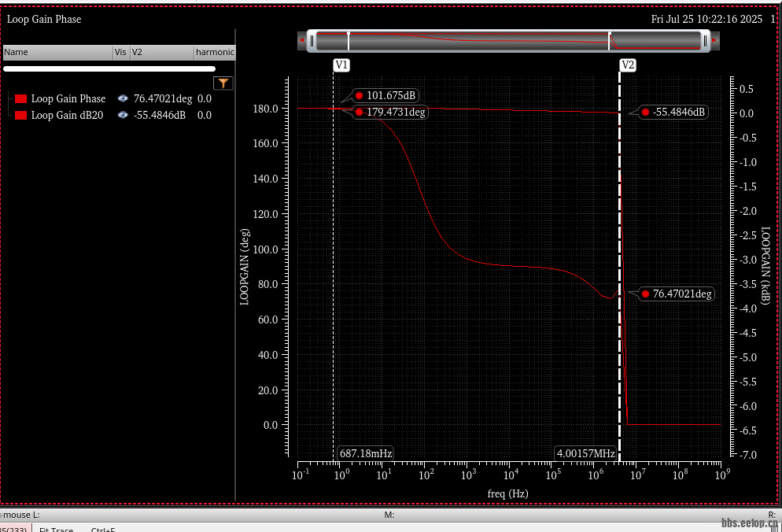Click the Loop Gain Phase window title
782x532 pixels.
44,19
